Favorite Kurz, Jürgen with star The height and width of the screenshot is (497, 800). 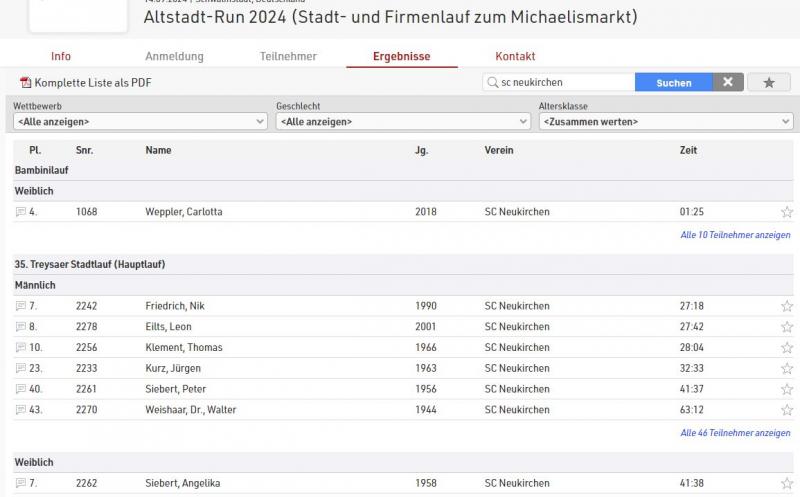pyautogui.click(x=787, y=368)
